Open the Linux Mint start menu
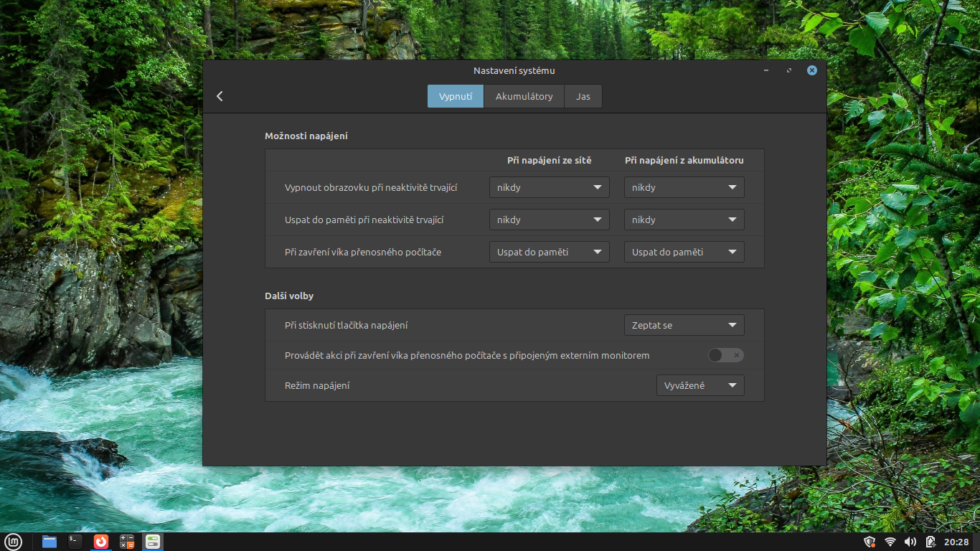The height and width of the screenshot is (551, 980). 13,542
